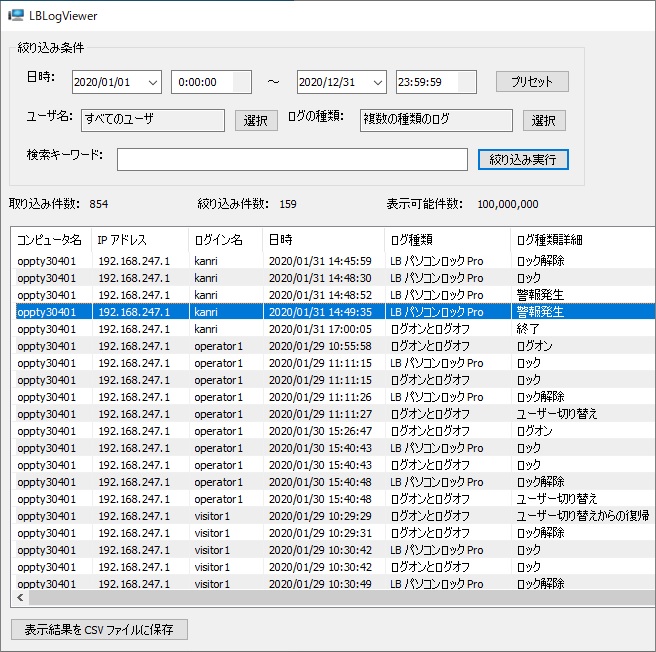Click the end time field 23:59:59

coord(436,82)
